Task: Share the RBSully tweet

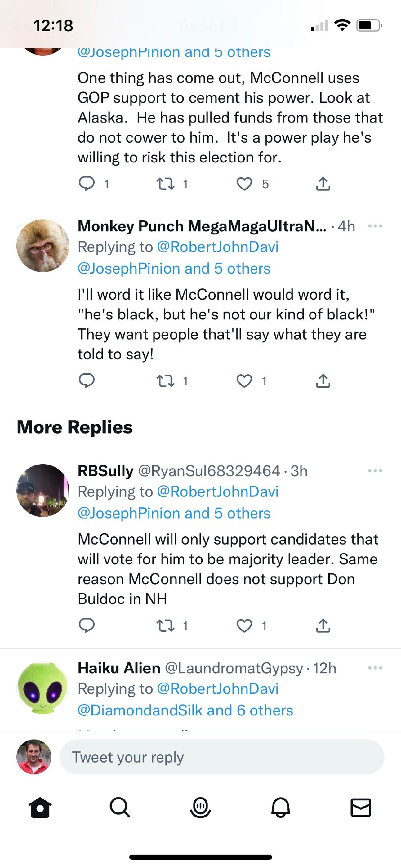Action: tap(323, 626)
